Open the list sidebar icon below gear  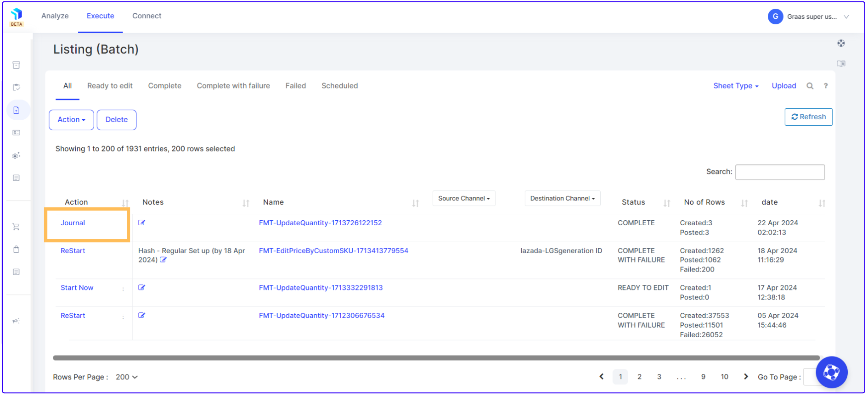pos(16,178)
